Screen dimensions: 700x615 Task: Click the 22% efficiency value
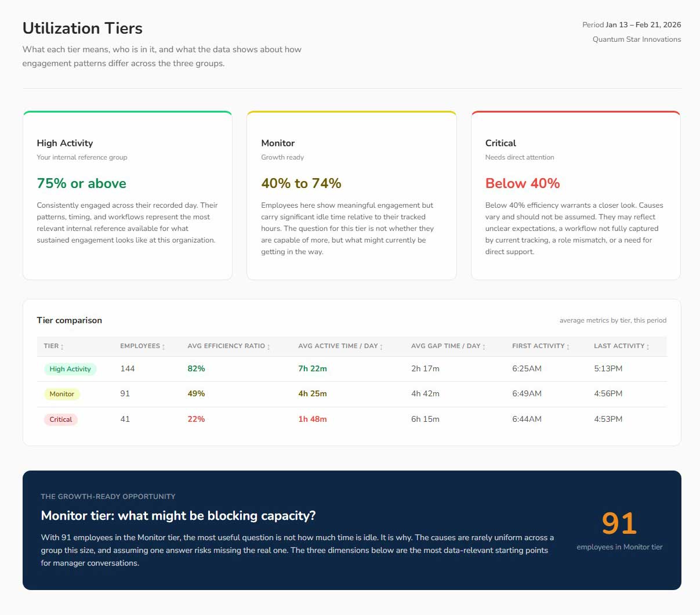pos(196,419)
